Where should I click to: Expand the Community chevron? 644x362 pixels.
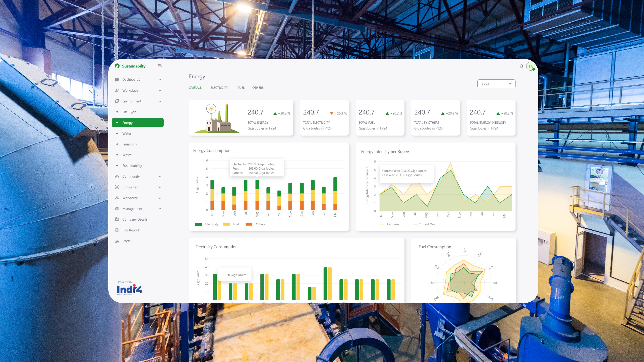click(x=160, y=176)
